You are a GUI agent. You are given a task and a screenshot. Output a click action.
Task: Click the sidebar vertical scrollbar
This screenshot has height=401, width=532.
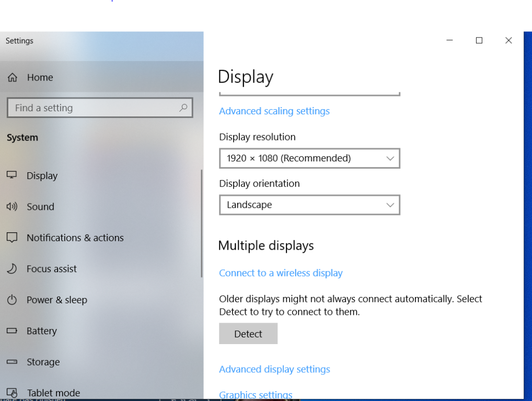(x=201, y=223)
